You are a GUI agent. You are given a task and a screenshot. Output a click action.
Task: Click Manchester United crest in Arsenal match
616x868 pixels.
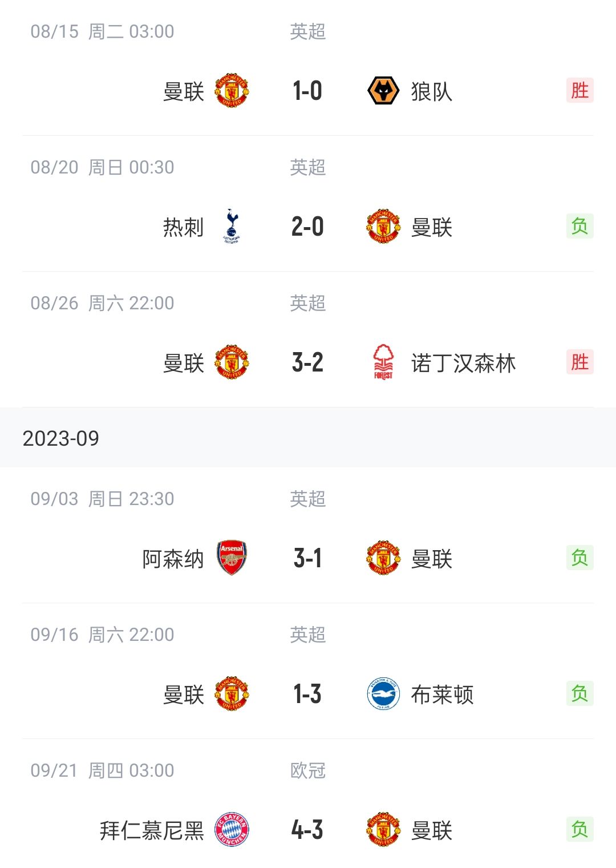pyautogui.click(x=383, y=558)
